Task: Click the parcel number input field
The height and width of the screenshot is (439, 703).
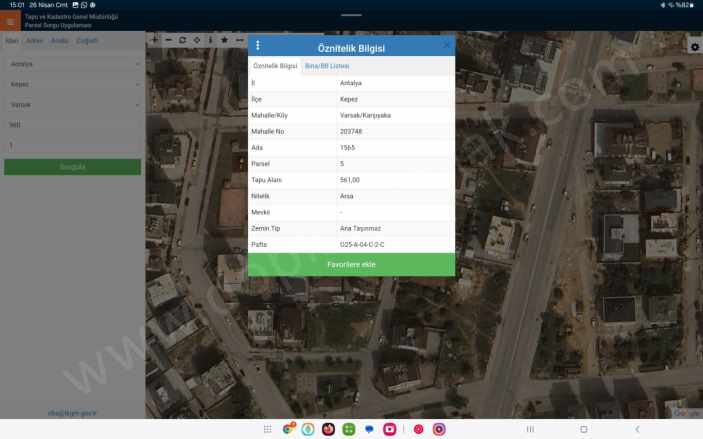Action: 72,145
